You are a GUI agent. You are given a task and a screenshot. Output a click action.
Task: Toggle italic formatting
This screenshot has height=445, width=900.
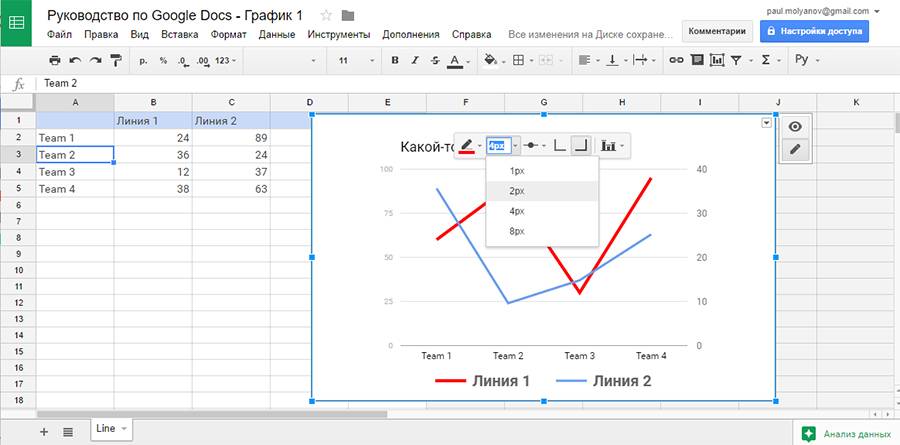click(x=415, y=60)
